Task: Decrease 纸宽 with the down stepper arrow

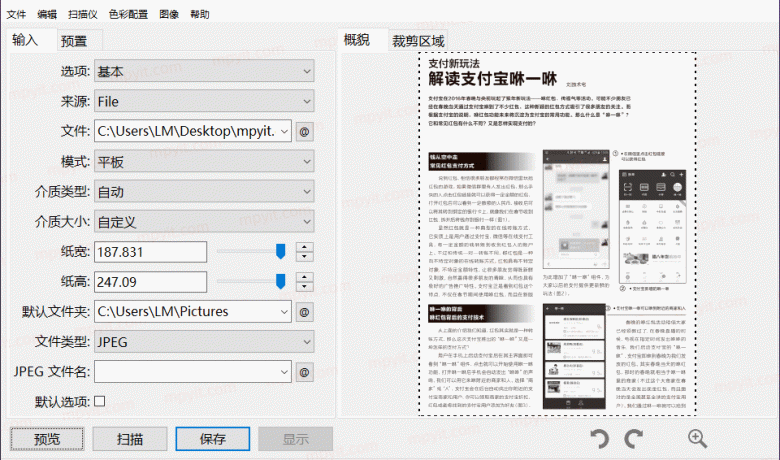Action: (x=304, y=257)
